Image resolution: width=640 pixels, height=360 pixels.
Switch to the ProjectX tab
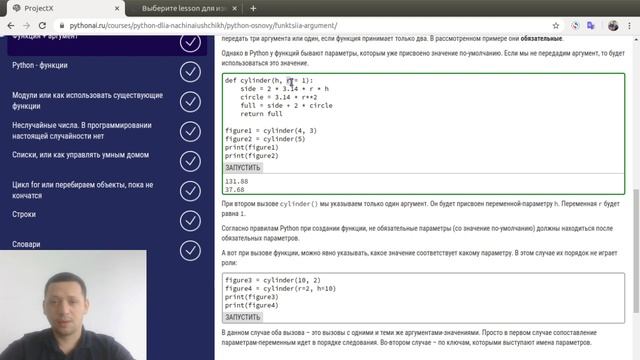(65, 8)
